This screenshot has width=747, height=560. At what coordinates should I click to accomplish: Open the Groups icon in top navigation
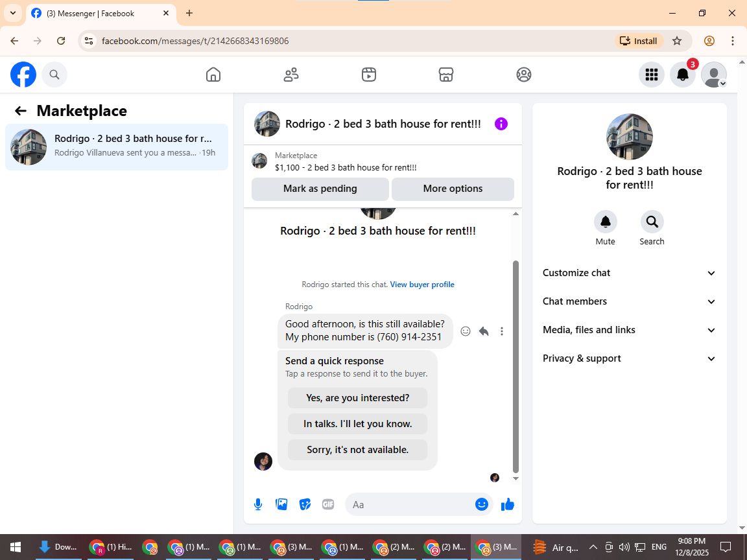(523, 75)
